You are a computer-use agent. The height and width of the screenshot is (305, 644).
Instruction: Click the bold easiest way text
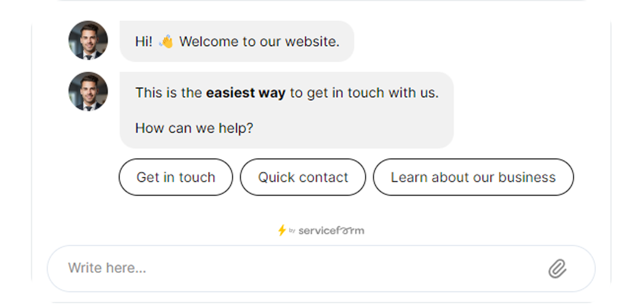246,93
